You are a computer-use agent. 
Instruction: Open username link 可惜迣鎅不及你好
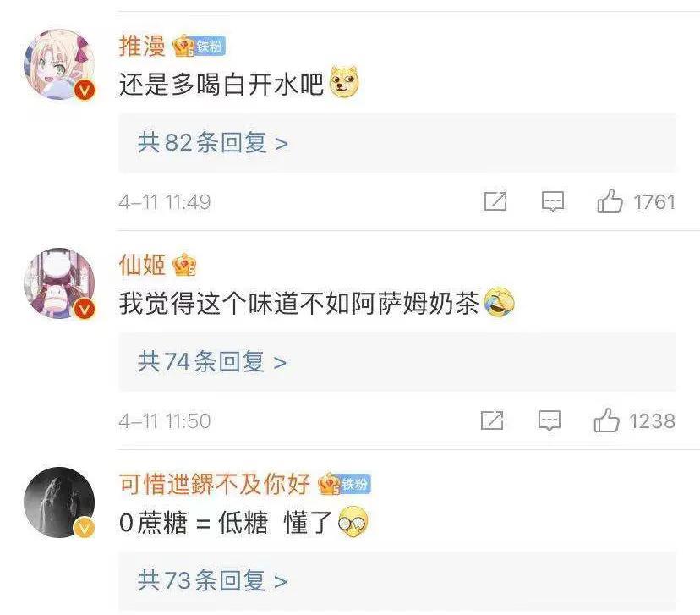click(215, 484)
